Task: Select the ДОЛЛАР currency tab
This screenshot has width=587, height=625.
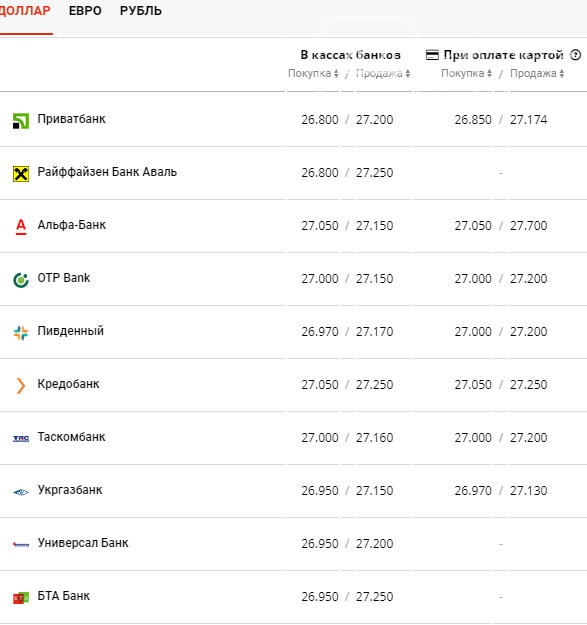Action: coord(25,11)
